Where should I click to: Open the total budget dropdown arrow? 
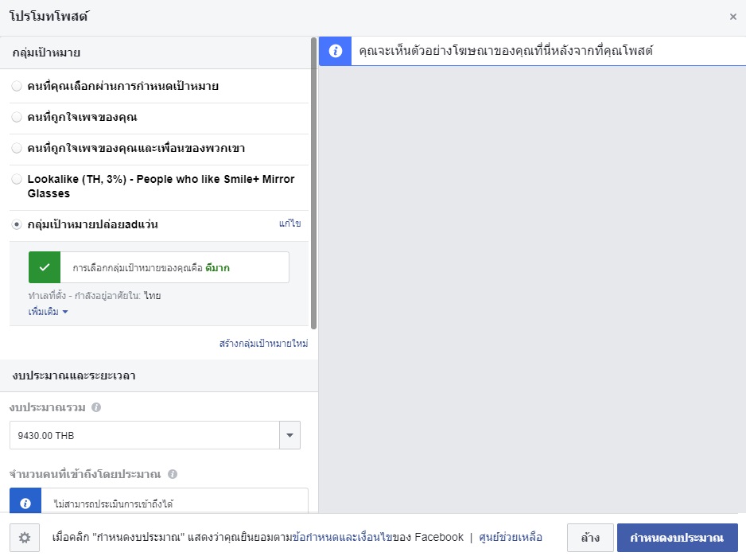click(289, 435)
